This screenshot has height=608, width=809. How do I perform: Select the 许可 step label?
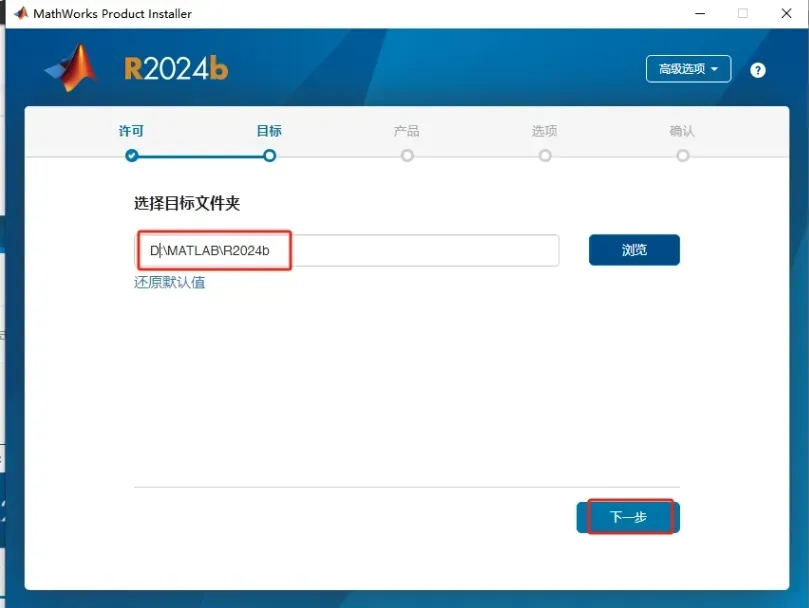click(x=131, y=131)
